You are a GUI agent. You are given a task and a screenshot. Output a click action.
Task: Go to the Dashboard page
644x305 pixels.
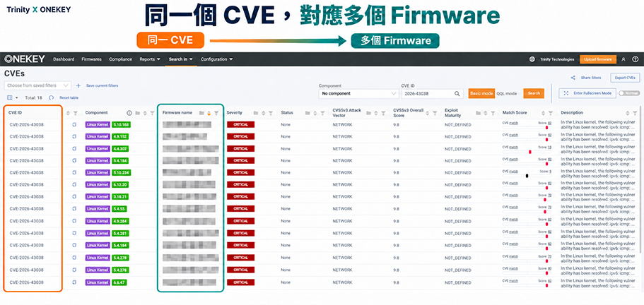[64, 59]
